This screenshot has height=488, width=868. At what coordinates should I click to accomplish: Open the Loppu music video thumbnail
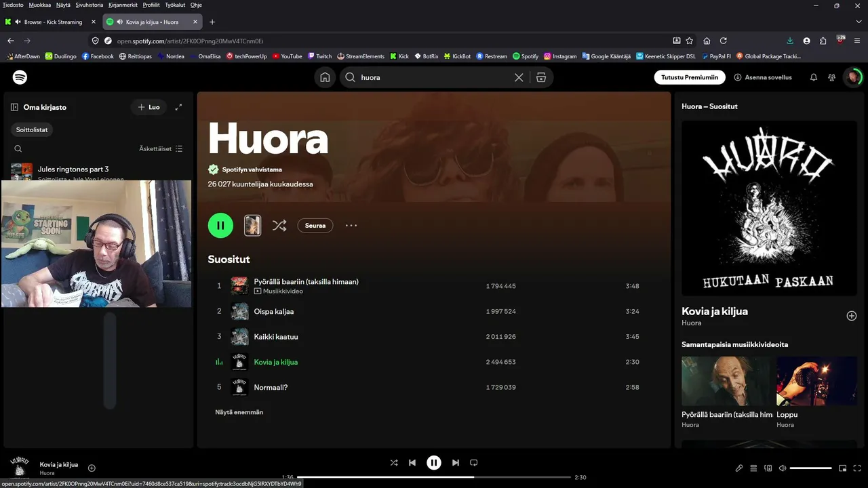pos(817,381)
